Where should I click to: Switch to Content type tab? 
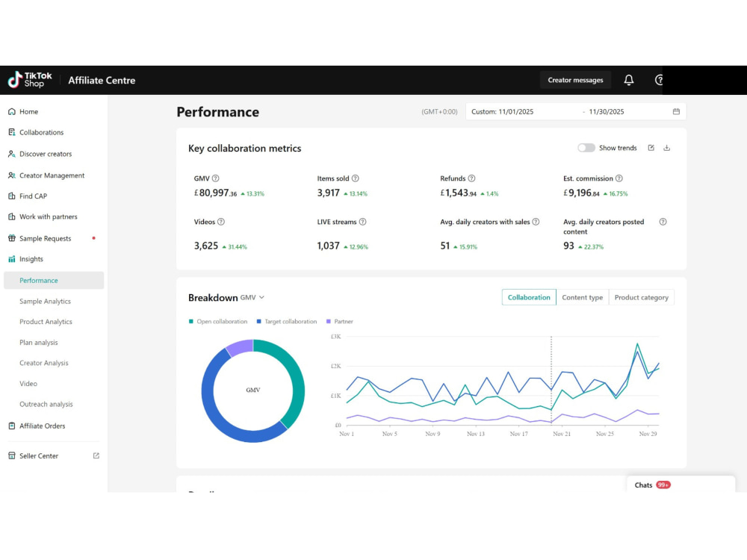582,297
